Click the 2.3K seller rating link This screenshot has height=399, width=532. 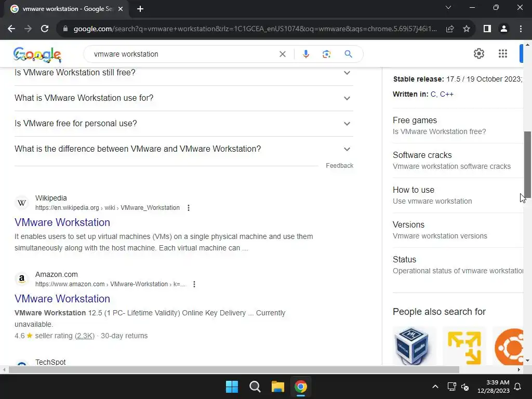[x=85, y=336]
